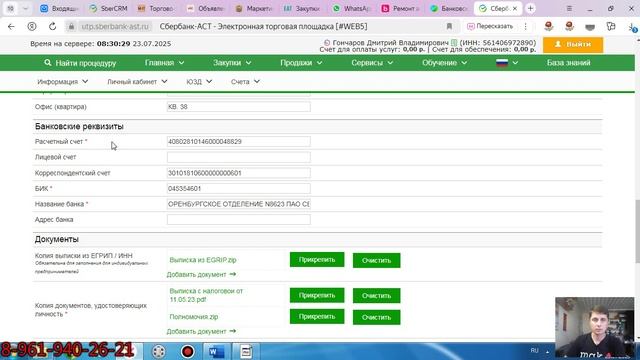Open the browser downloads icon
The image size is (640, 360).
point(632,27)
